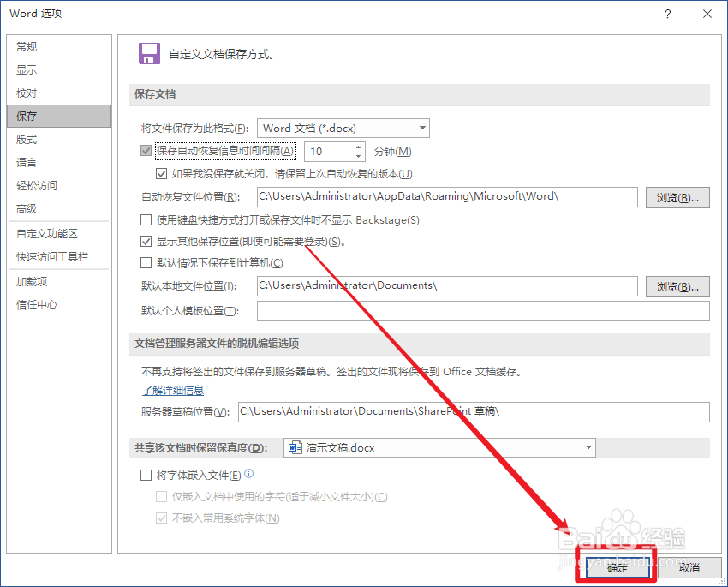This screenshot has height=587, width=728.
Task: Toggle 保存自动恢复信息时间间隔 checkbox
Action: (x=146, y=151)
